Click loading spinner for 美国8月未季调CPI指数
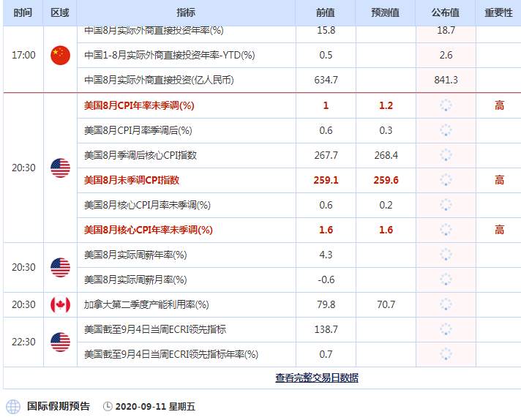This screenshot has height=420, width=521. point(446,180)
